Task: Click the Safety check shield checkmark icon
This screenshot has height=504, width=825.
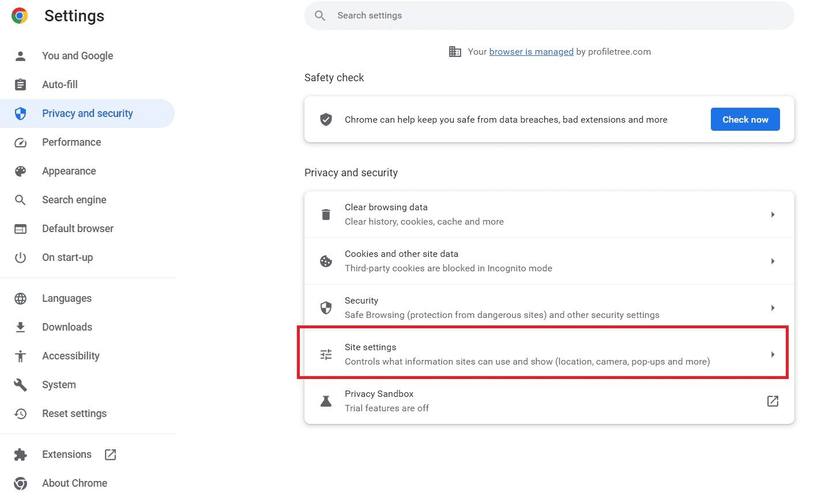Action: click(326, 119)
